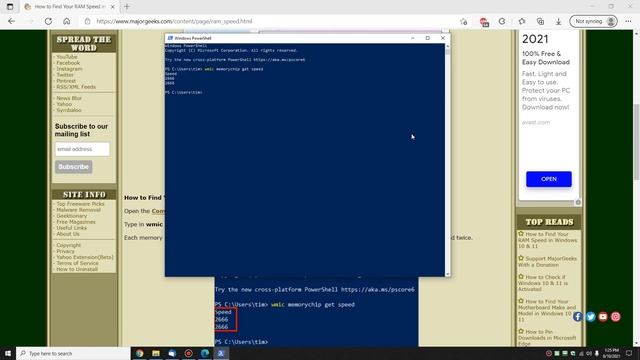Click the browser refresh-style extension icon

point(502,21)
